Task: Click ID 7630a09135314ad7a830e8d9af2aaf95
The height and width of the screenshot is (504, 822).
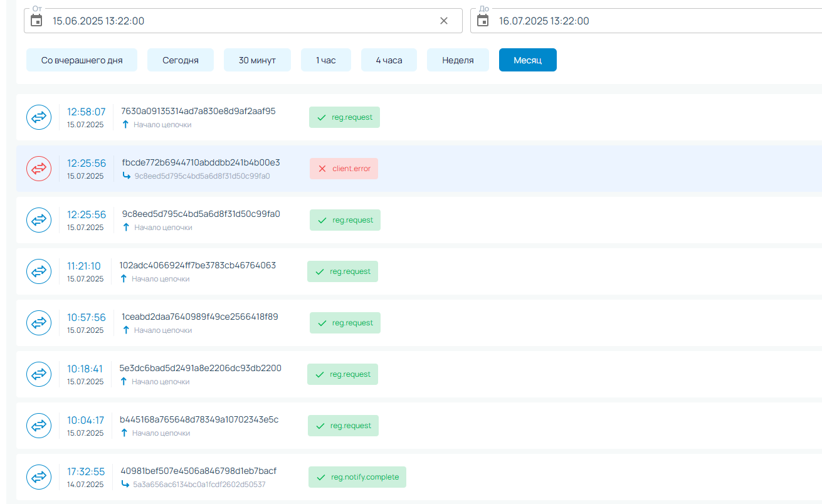Action: pos(198,111)
